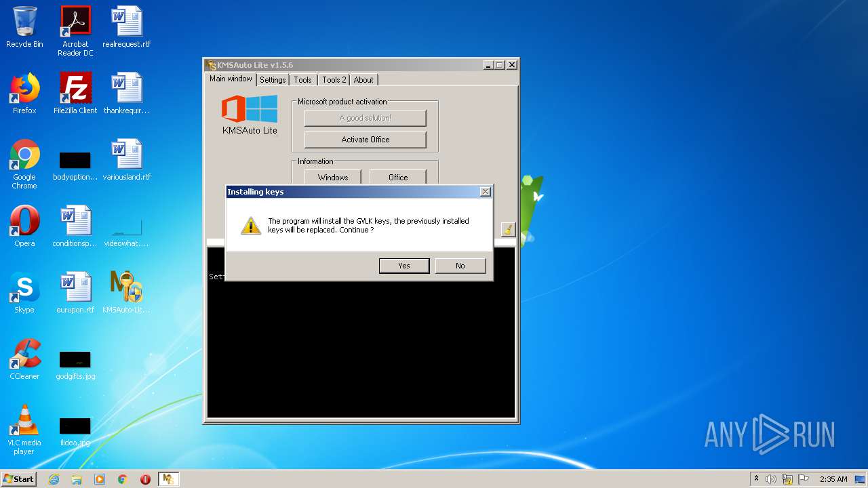Screen dimensions: 868x488
Task: Open Acrobat Reader DC shortcut
Action: pyautogui.click(x=75, y=31)
